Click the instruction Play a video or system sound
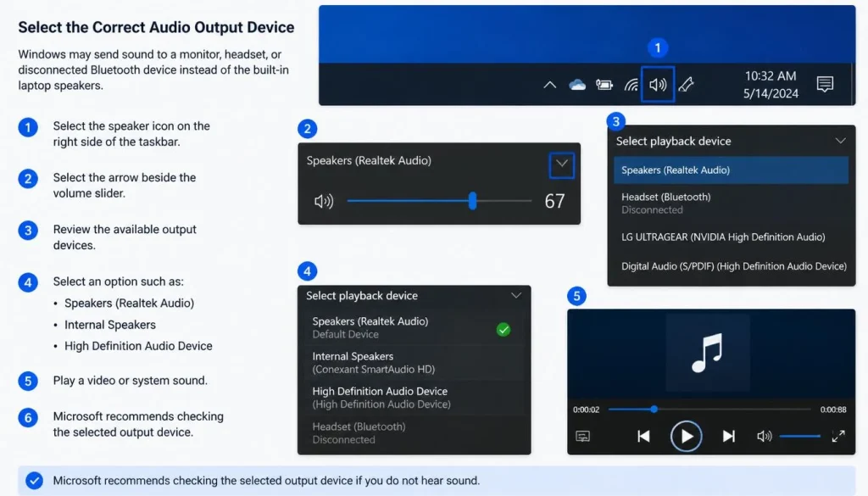The width and height of the screenshot is (868, 496). 130,381
